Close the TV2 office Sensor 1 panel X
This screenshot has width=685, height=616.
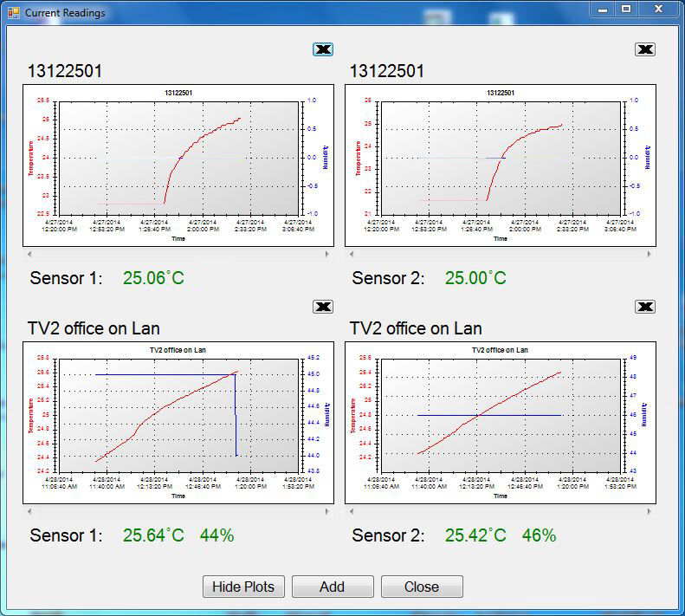pos(323,307)
